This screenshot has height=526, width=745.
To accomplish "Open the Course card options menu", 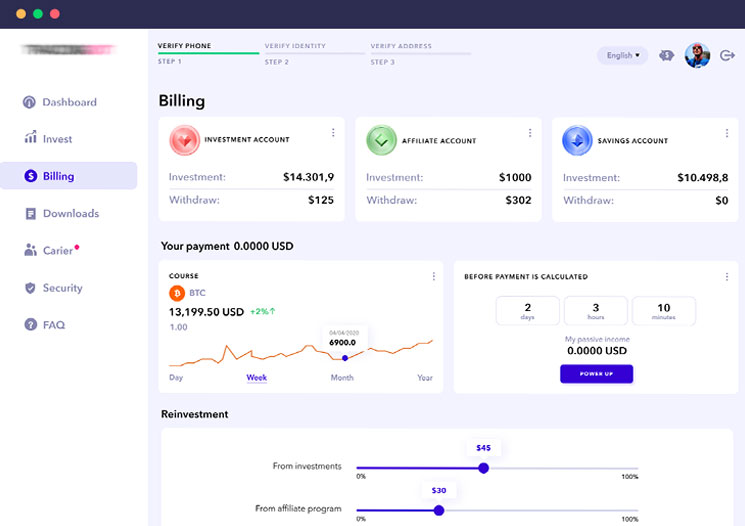I will click(x=433, y=277).
